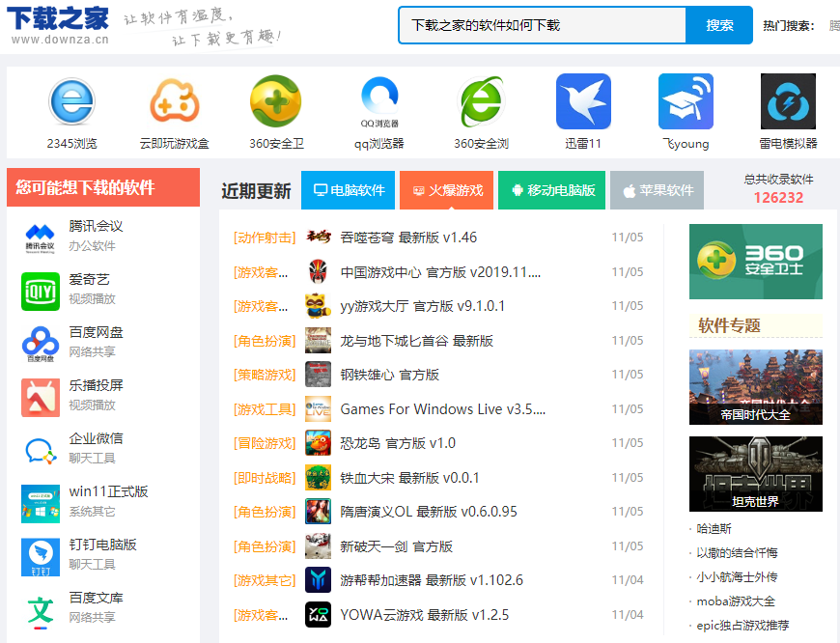Open the 坦克世界 topic thumbnail
The height and width of the screenshot is (643, 840).
(x=755, y=474)
